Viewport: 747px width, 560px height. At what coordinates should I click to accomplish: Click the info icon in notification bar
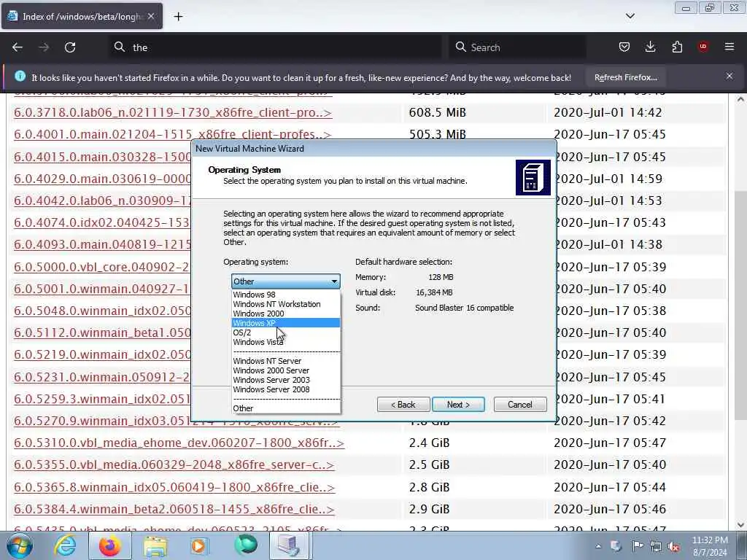pyautogui.click(x=20, y=76)
